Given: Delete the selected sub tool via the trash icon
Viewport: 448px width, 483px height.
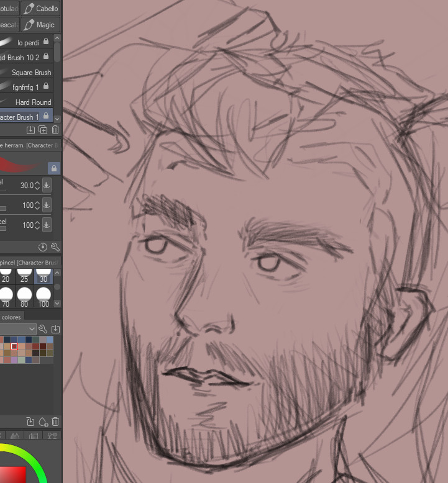Looking at the screenshot, I should click(x=55, y=130).
